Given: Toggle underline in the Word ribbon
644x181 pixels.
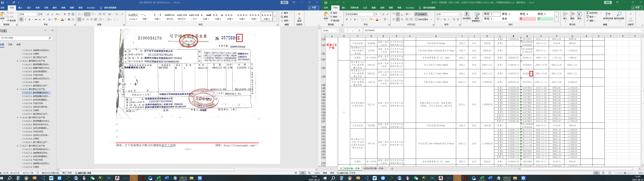Looking at the screenshot, I should click(x=29, y=20).
